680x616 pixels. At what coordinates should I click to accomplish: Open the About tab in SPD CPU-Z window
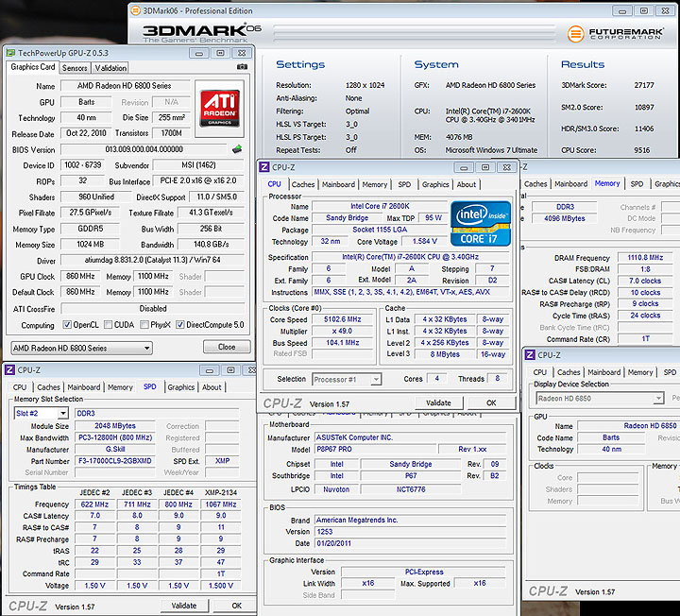tap(212, 387)
